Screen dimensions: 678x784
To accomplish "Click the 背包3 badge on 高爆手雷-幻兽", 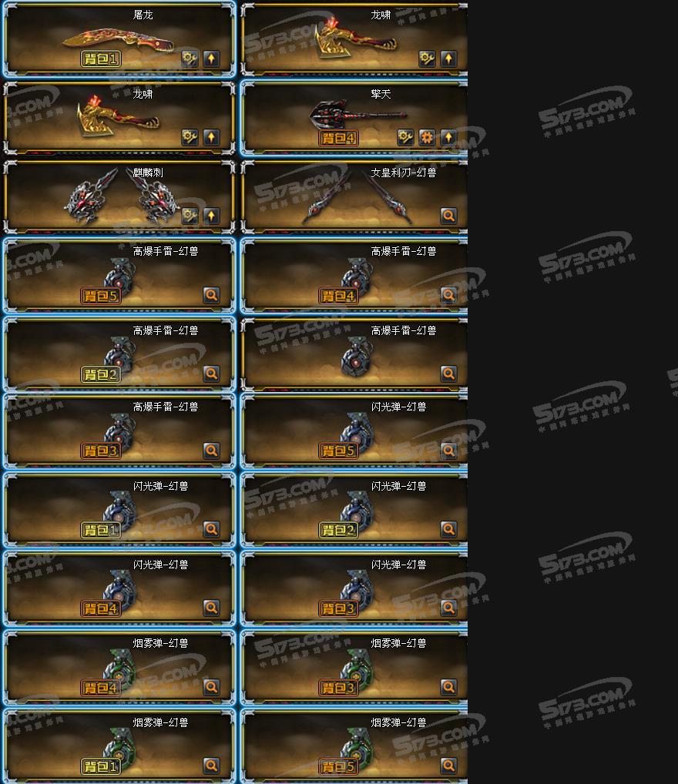I will click(x=101, y=451).
